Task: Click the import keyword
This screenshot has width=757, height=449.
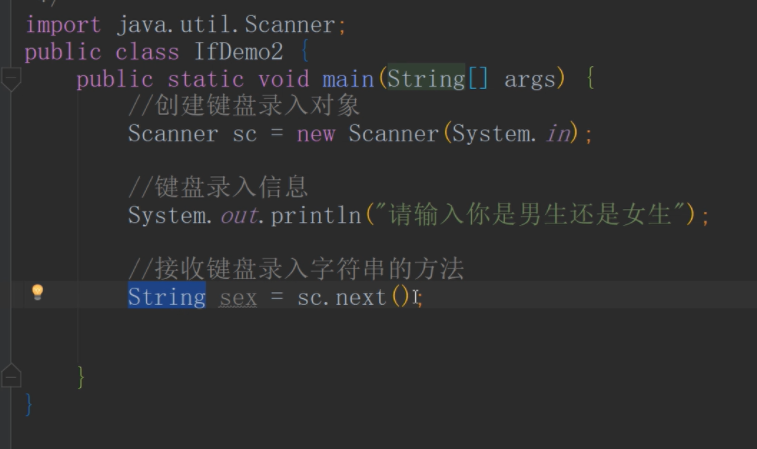Action: coord(63,26)
